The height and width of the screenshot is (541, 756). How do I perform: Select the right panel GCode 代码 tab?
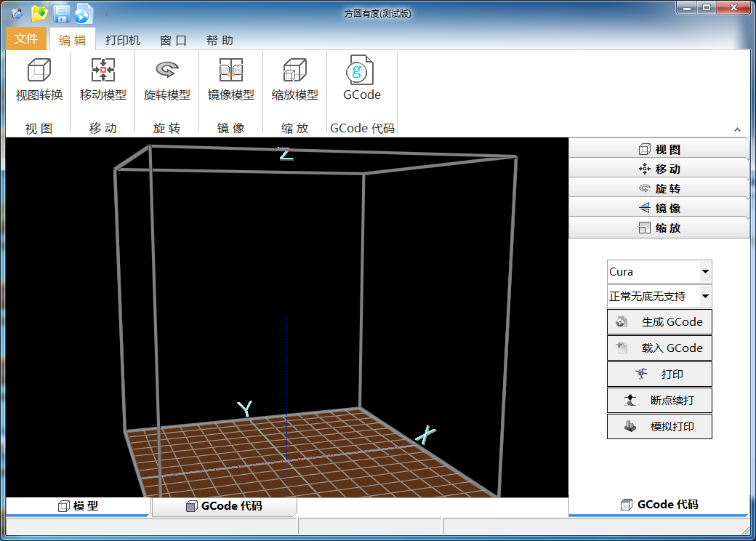[659, 505]
